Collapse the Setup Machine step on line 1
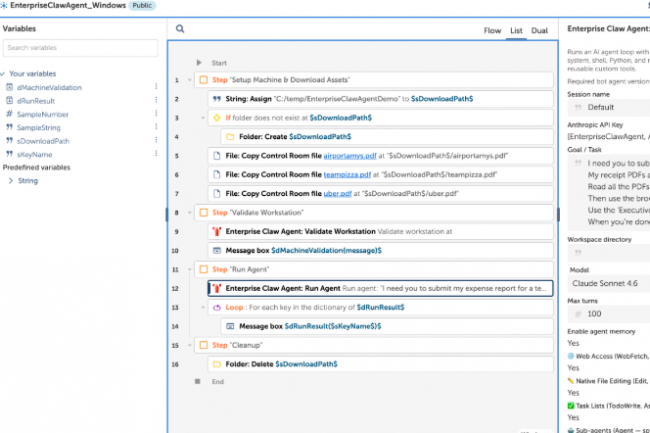650x433 pixels. 189,80
